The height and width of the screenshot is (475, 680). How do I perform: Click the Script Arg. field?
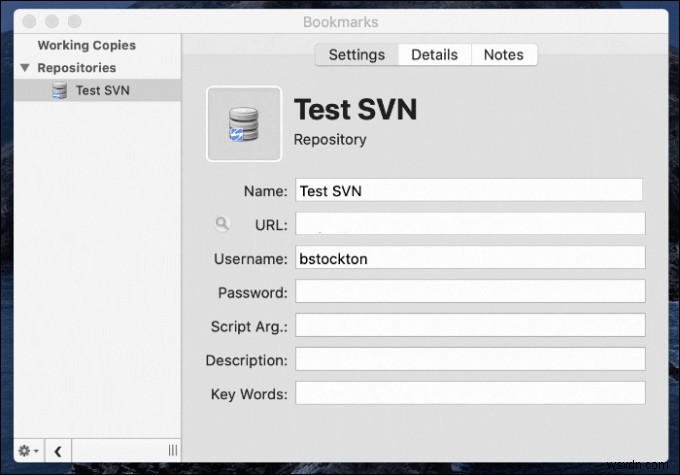(469, 326)
